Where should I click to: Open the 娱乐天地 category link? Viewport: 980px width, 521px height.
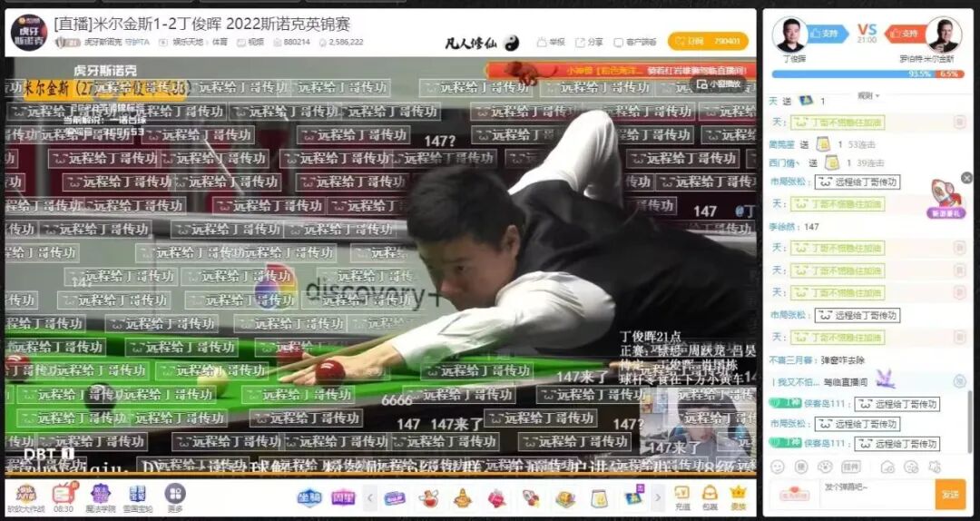(x=190, y=42)
